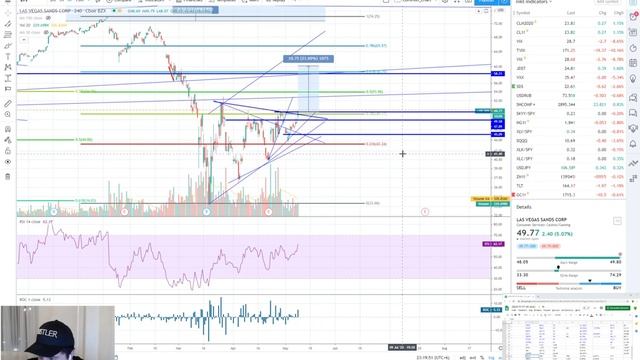Toggle the log scale option
The height and width of the screenshot is (360, 640).
coord(491,358)
